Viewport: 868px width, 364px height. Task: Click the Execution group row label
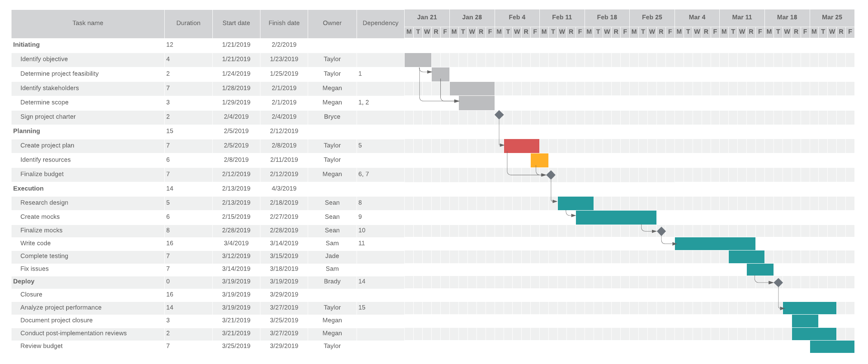[x=28, y=188]
